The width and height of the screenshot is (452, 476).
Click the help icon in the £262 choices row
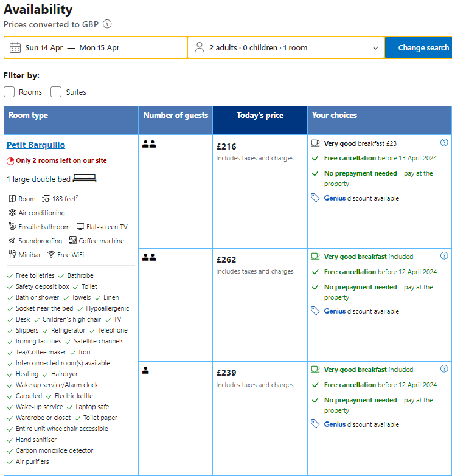444,255
